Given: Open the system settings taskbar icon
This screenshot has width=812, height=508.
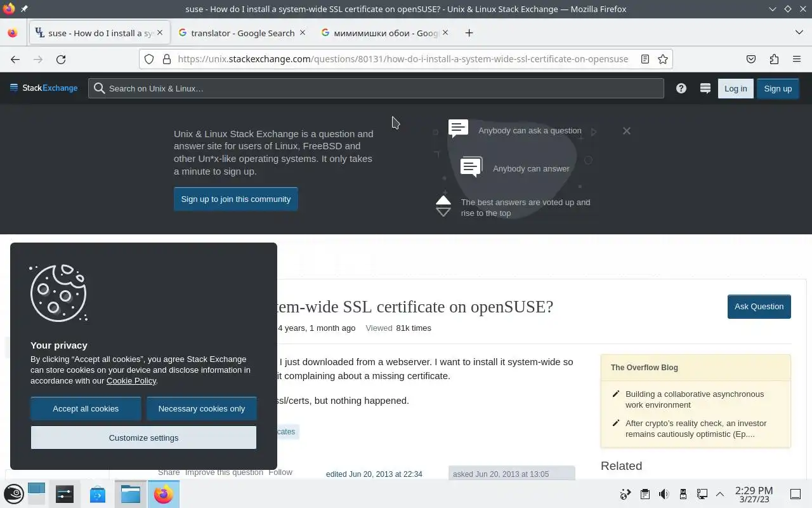Looking at the screenshot, I should [x=65, y=494].
